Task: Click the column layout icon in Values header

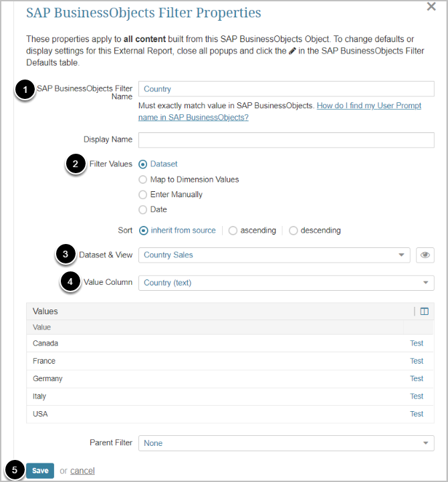Action: click(425, 311)
